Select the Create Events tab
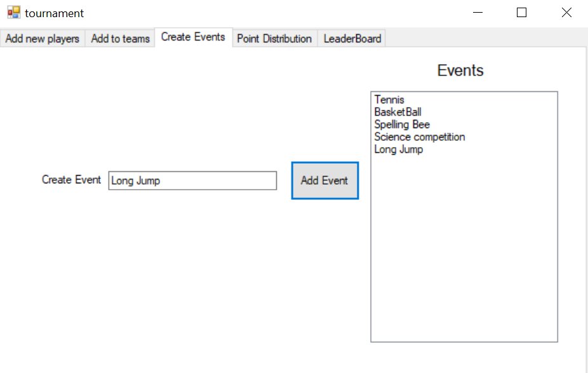The height and width of the screenshot is (373, 588). click(x=193, y=37)
